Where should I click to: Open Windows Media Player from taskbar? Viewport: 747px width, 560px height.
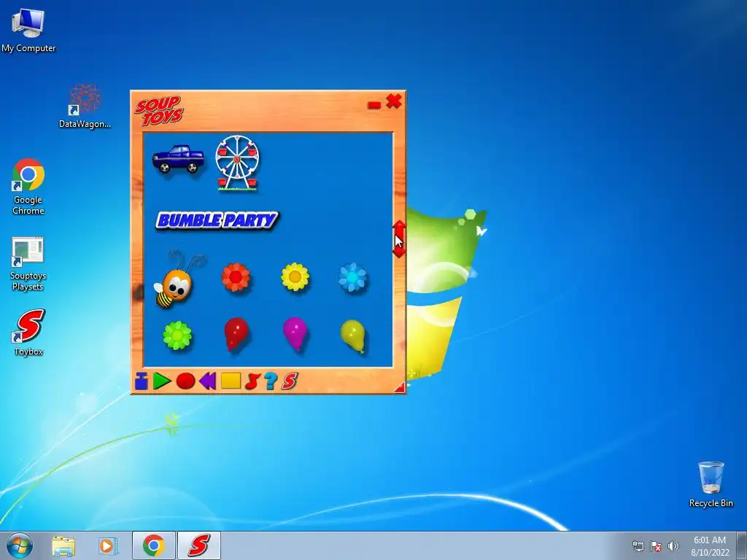click(x=108, y=545)
